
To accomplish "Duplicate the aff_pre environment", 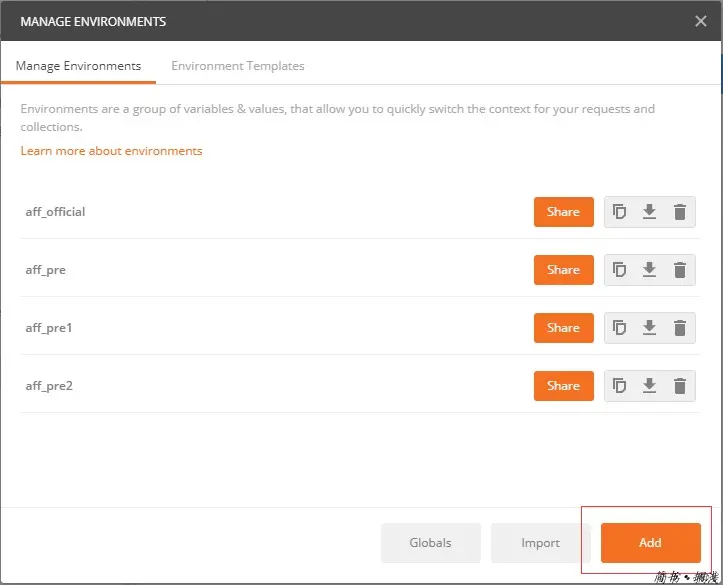I will point(619,270).
